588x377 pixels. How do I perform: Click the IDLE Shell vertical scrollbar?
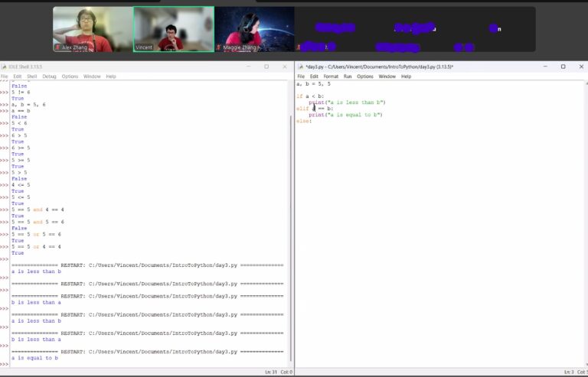[x=291, y=238]
